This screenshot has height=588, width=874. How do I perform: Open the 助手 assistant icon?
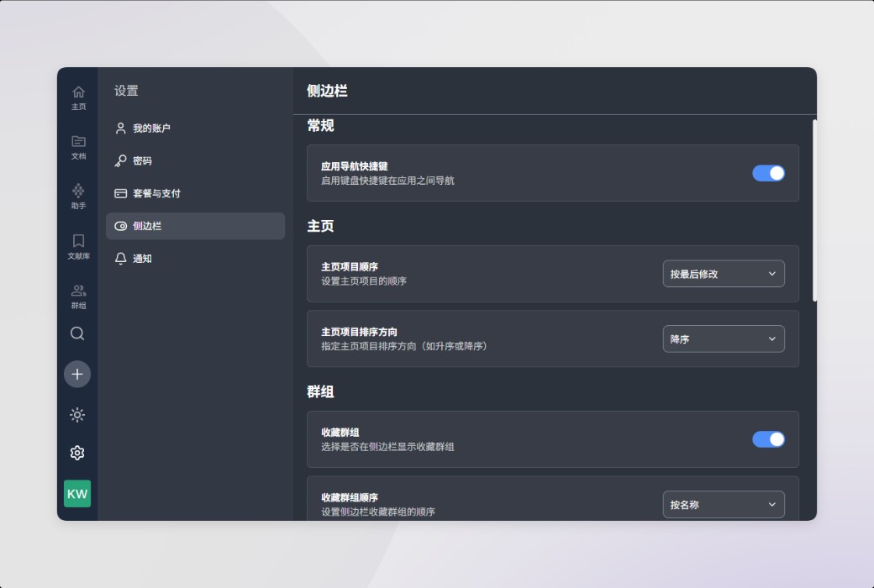(78, 197)
